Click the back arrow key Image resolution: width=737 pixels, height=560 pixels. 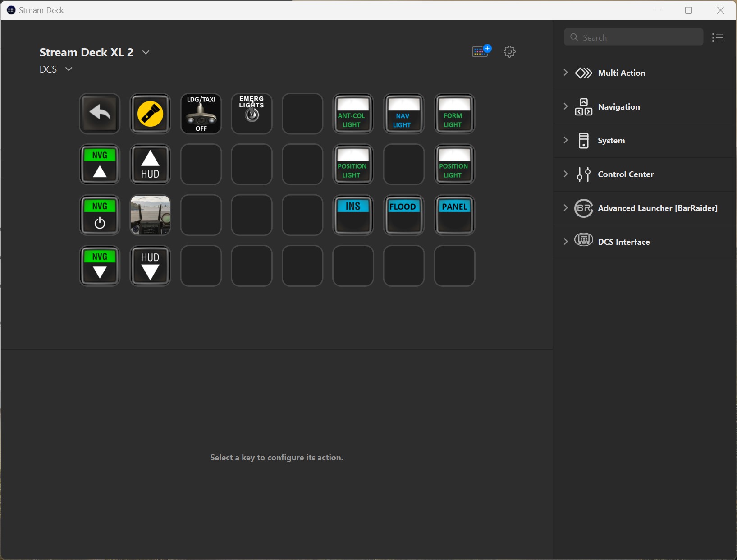coord(100,114)
